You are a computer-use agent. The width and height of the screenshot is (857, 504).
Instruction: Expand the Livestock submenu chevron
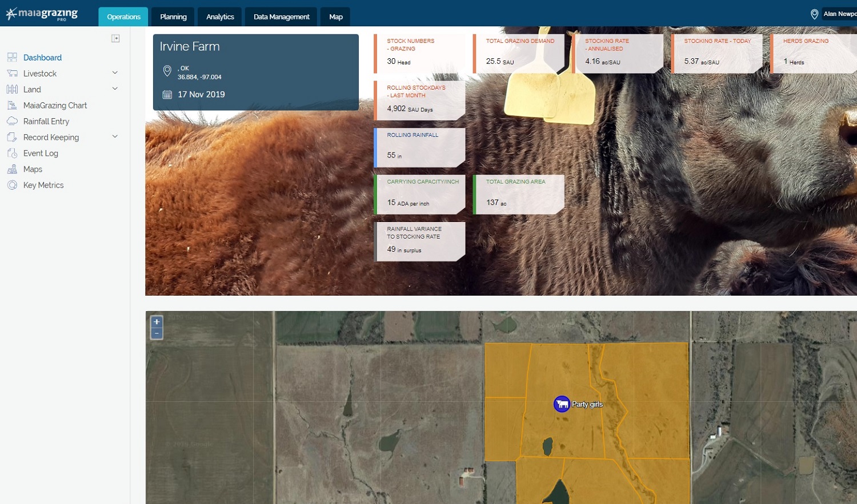(x=115, y=72)
